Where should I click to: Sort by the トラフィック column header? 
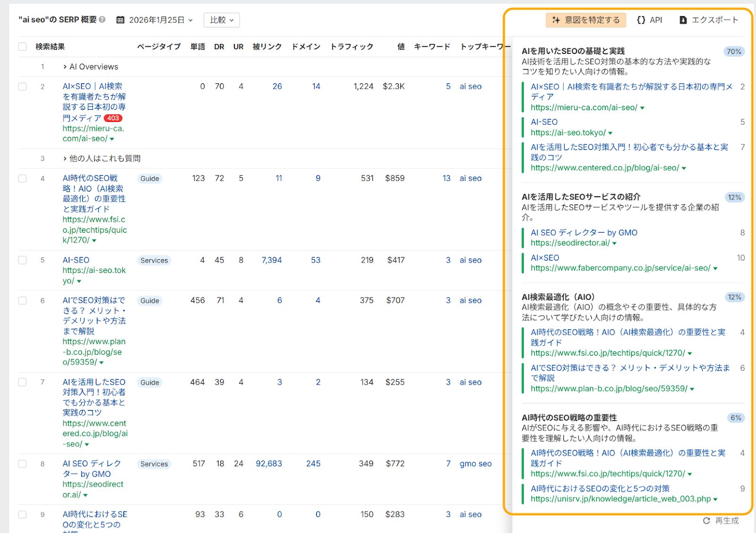click(x=352, y=46)
